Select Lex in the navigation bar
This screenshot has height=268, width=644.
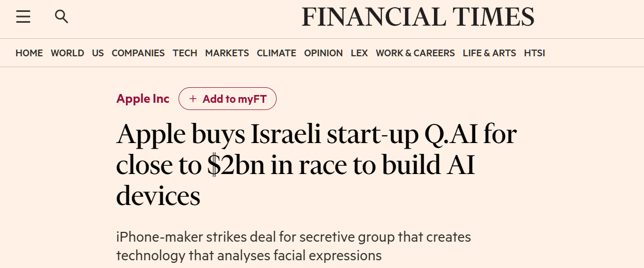pyautogui.click(x=359, y=53)
